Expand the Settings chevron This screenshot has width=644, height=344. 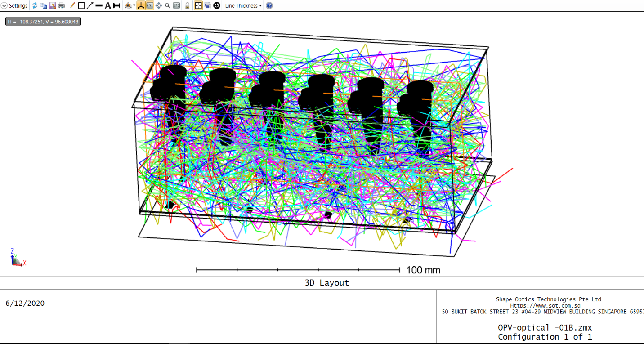(x=4, y=5)
